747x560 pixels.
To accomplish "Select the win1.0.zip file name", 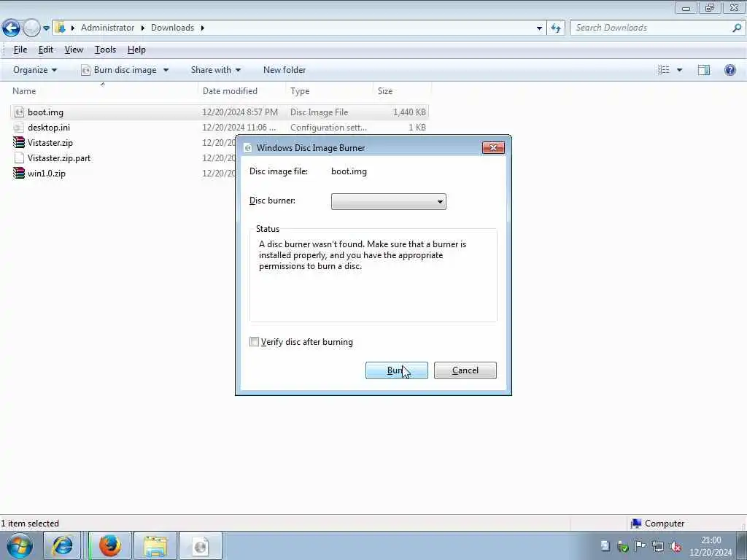I will [x=46, y=174].
